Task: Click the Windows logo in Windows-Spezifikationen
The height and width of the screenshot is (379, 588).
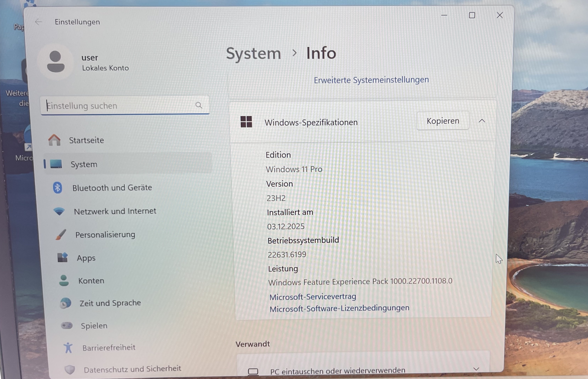Action: click(246, 122)
